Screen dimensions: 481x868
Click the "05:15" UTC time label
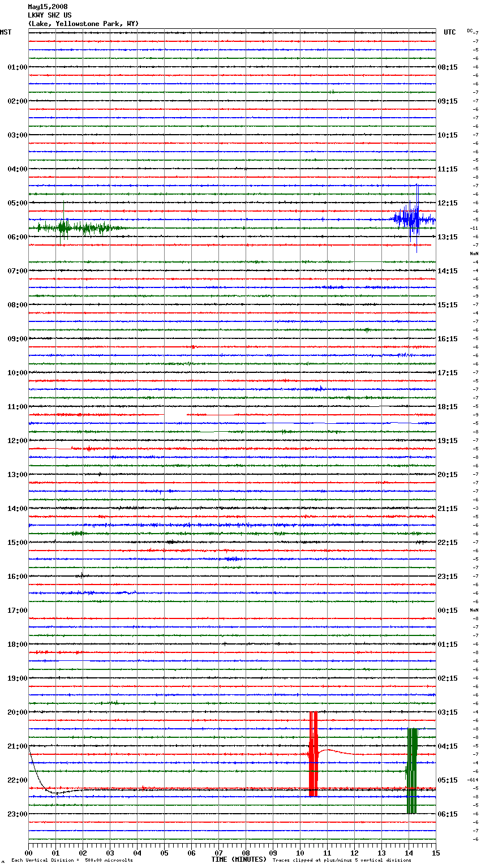pos(448,780)
